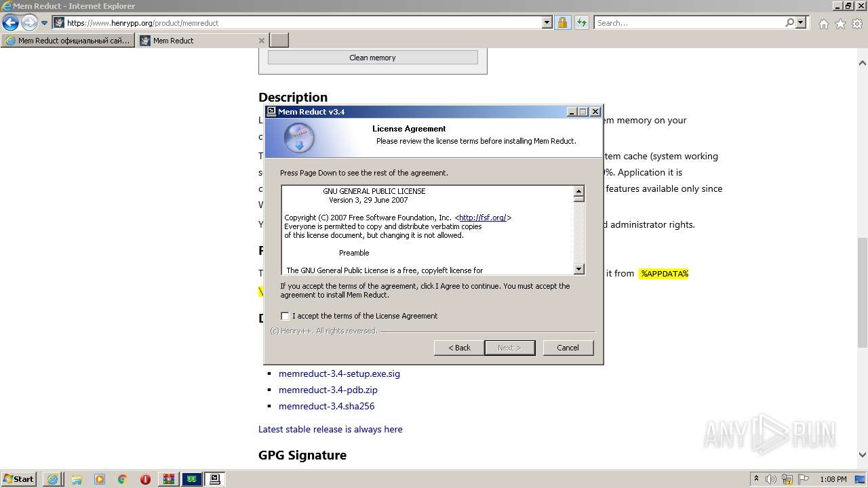Viewport: 868px width, 488px height.
Task: Open Windows Explorer folder taskbar icon
Action: [77, 479]
